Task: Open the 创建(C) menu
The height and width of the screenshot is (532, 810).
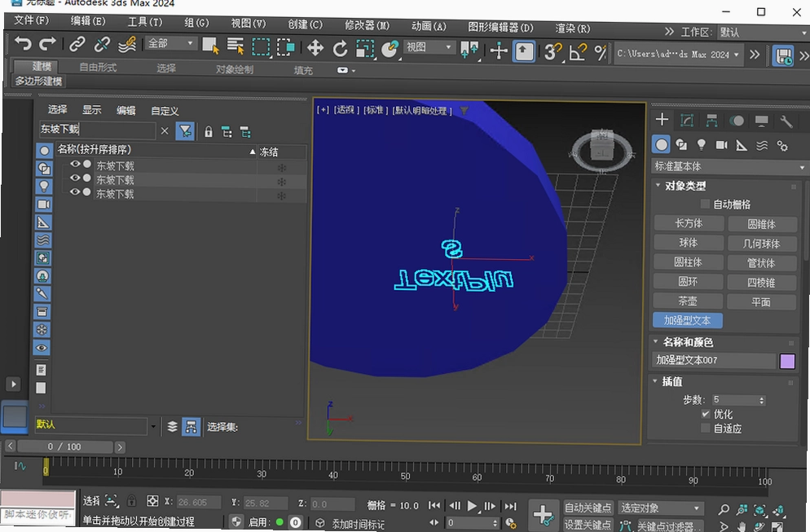Action: click(x=306, y=24)
